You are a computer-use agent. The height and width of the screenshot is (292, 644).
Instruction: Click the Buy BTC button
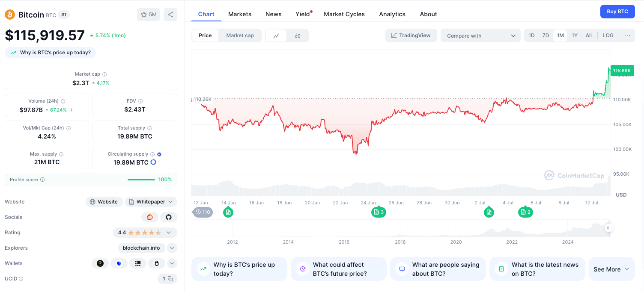pos(617,12)
